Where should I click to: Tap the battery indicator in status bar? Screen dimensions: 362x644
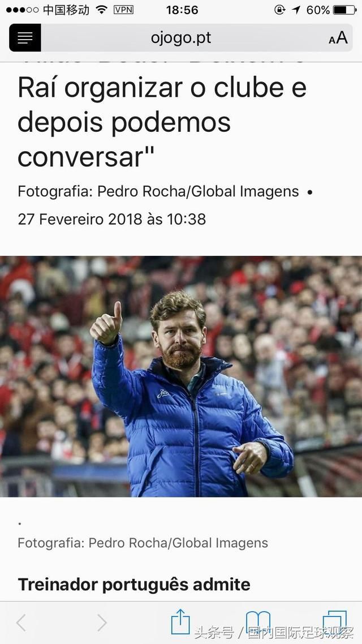pos(345,10)
